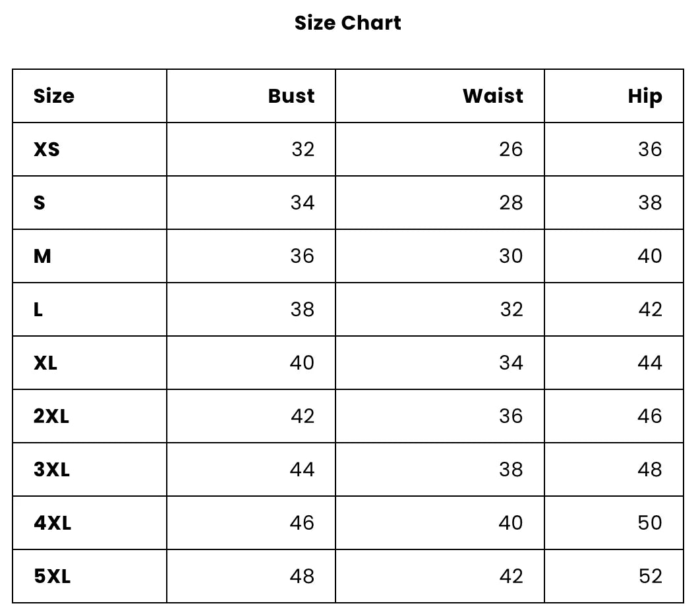The width and height of the screenshot is (700, 614).
Task: Click the bust measurement for size 4XL
Action: point(303,523)
